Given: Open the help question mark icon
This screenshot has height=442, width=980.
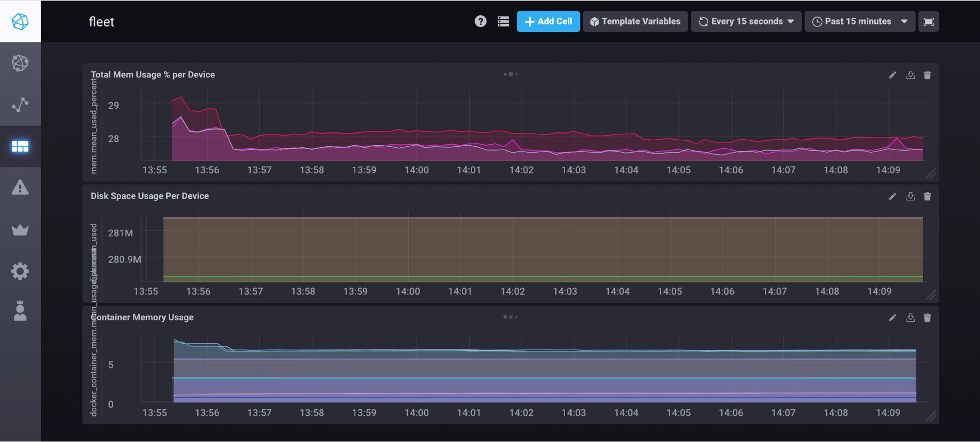Looking at the screenshot, I should (x=480, y=22).
